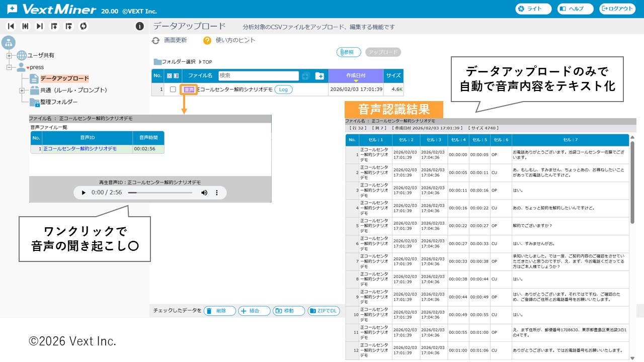The width and height of the screenshot is (644, 362).
Task: Switch the ライト theme toggle
Action: [533, 9]
